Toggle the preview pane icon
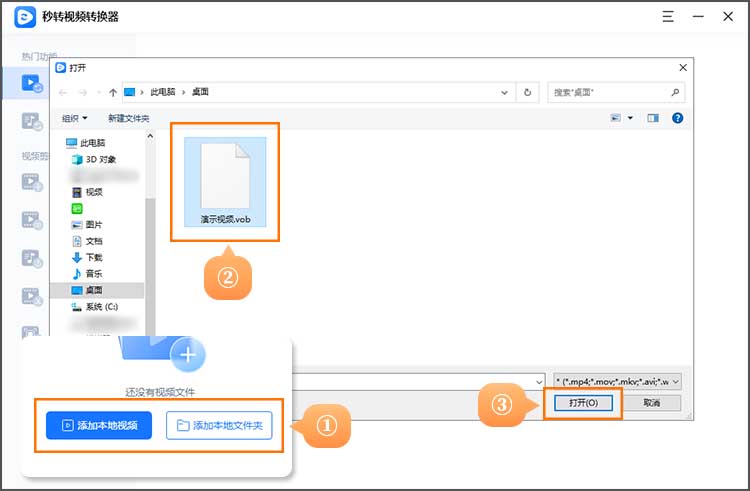 tap(653, 118)
